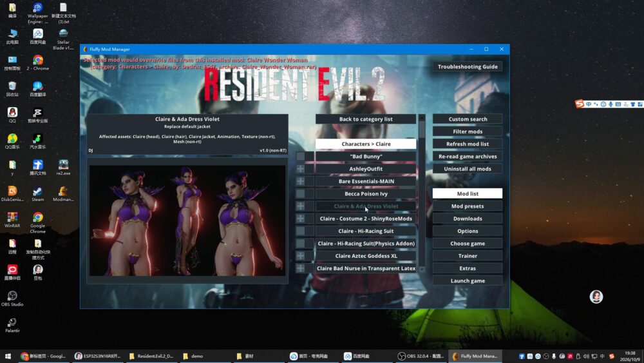Open the 豆包 desktop icon

tap(38, 272)
